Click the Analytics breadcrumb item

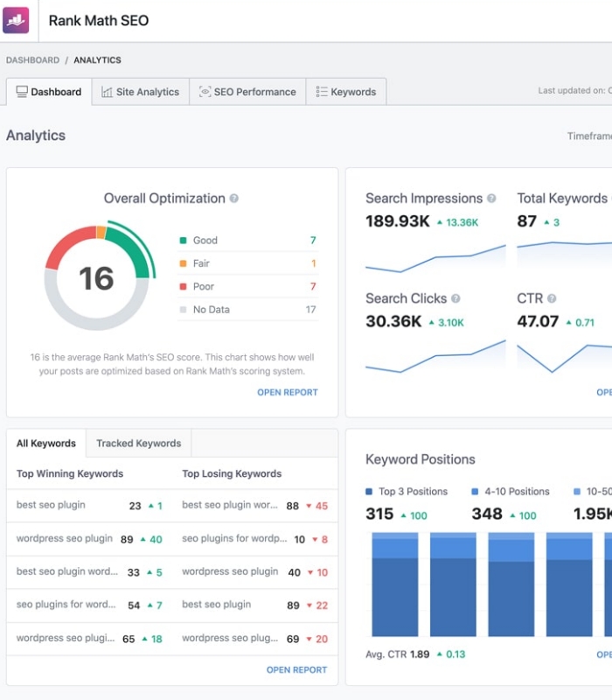pos(97,60)
